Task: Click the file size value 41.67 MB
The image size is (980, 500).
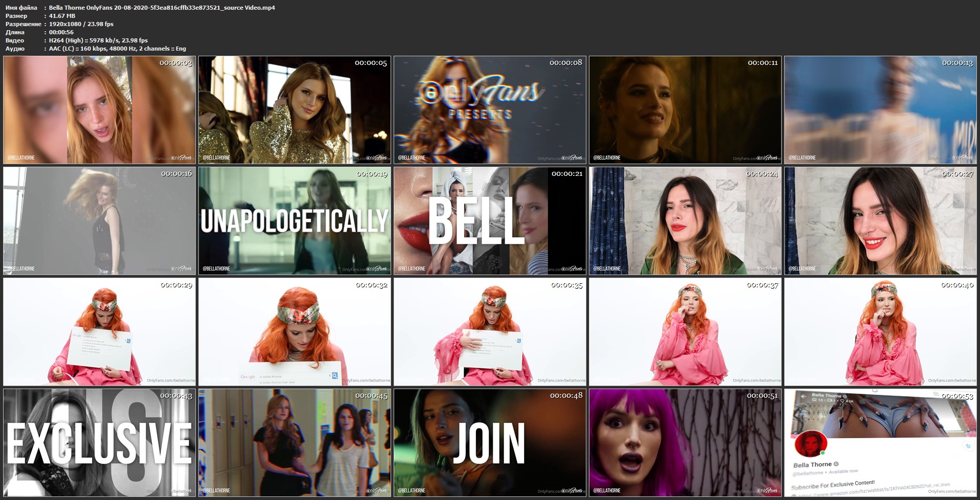Action: tap(62, 16)
